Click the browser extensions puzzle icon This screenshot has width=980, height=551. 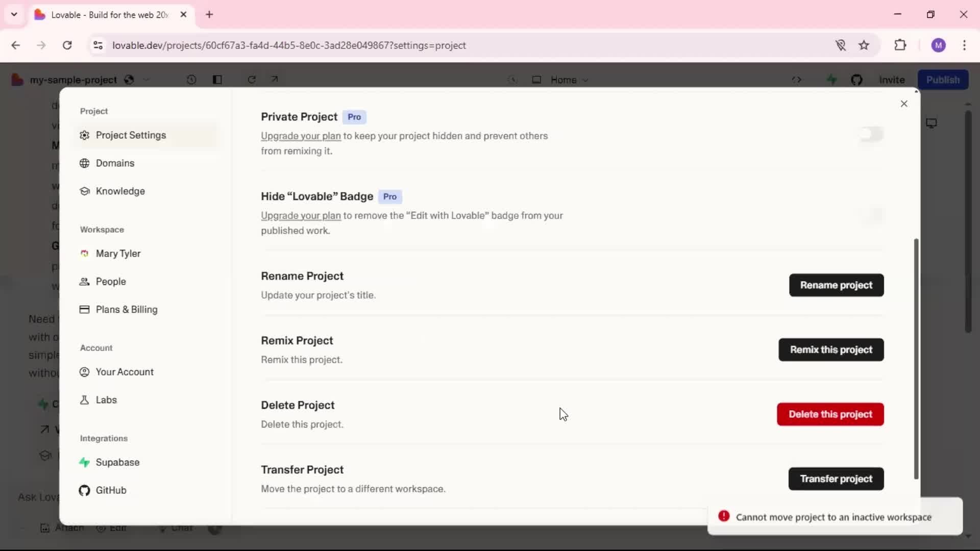coord(900,45)
